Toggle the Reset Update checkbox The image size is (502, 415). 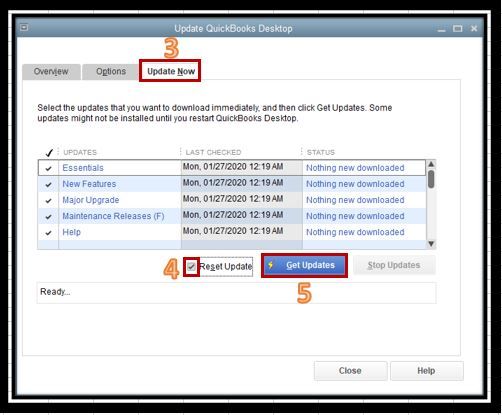(x=191, y=266)
